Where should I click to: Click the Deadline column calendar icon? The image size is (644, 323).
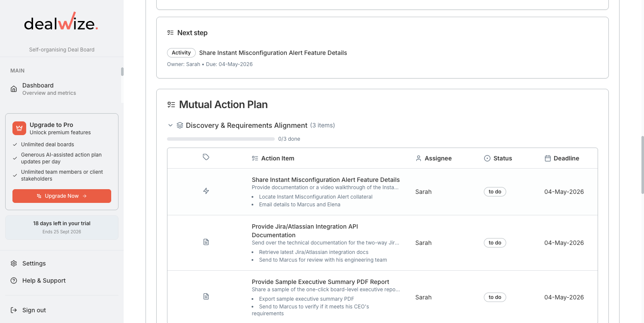point(547,158)
